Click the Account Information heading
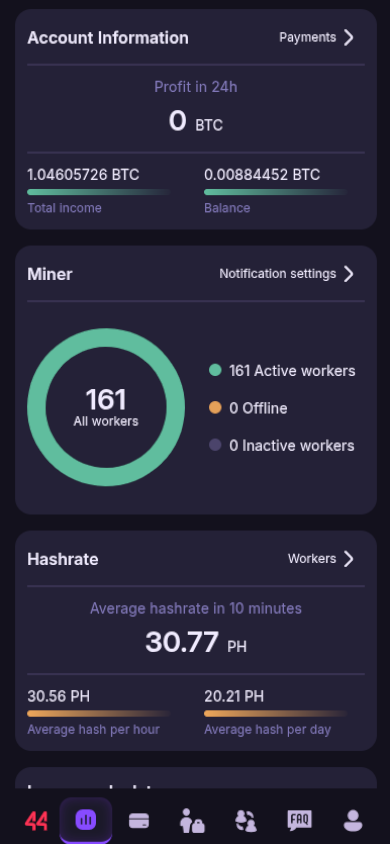The width and height of the screenshot is (390, 844). (x=108, y=38)
